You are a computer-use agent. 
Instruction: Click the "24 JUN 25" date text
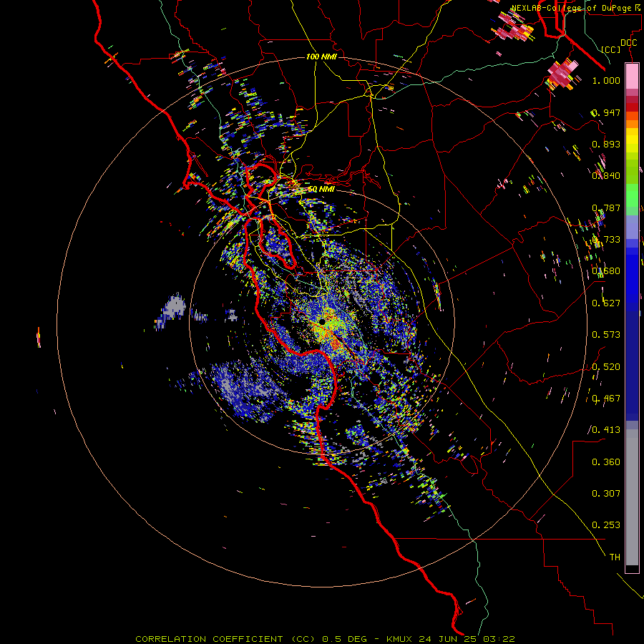click(x=448, y=639)
